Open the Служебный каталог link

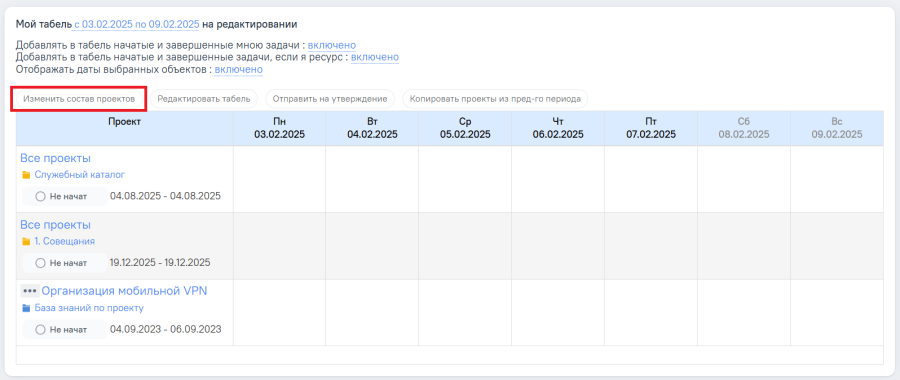79,175
